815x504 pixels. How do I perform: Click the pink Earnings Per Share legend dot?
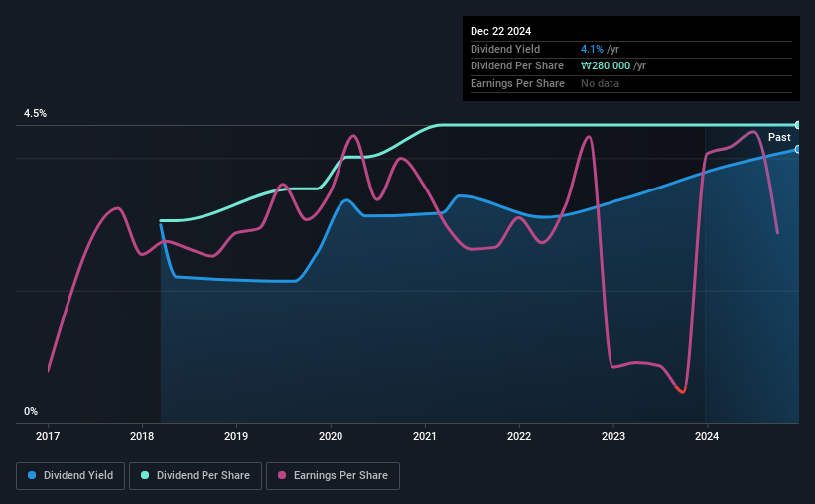(282, 475)
